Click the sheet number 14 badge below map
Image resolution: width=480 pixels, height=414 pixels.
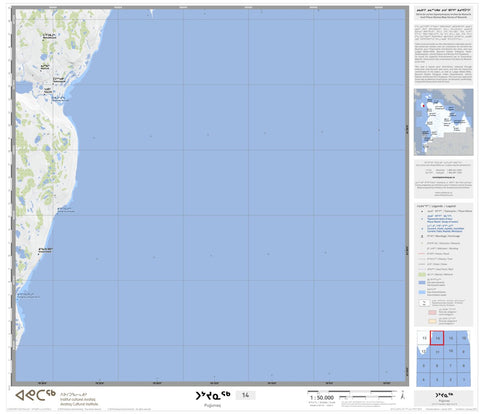click(x=245, y=395)
